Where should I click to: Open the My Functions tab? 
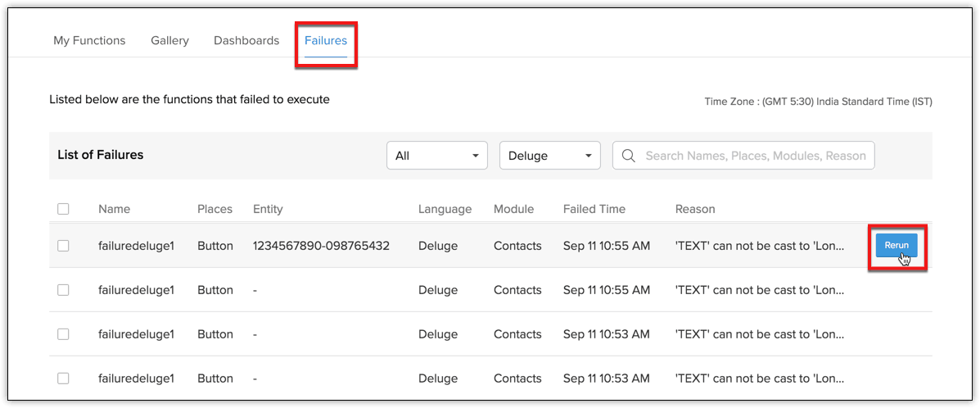[x=89, y=40]
